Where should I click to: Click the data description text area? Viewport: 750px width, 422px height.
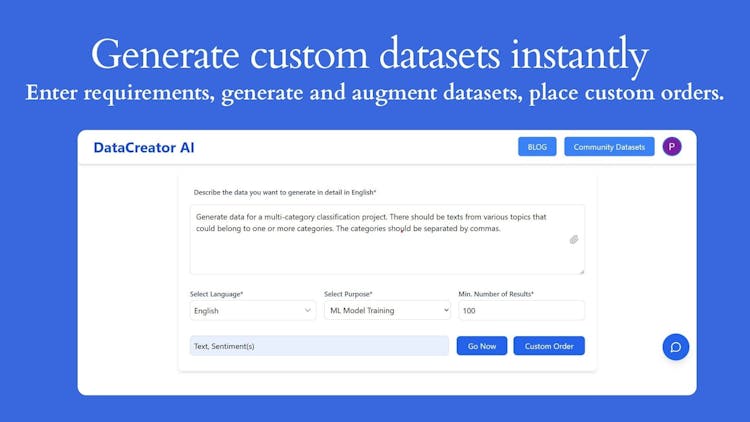tap(387, 239)
